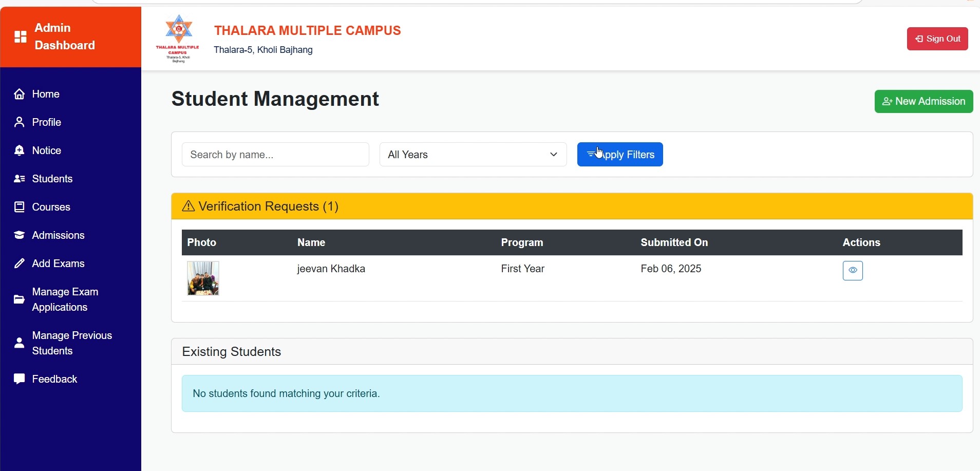Select the Home icon in the sidebar
The width and height of the screenshot is (980, 471).
18,93
